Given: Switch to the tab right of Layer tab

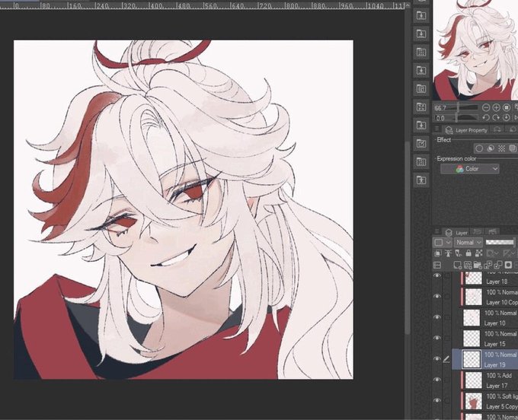Looking at the screenshot, I should coord(477,232).
